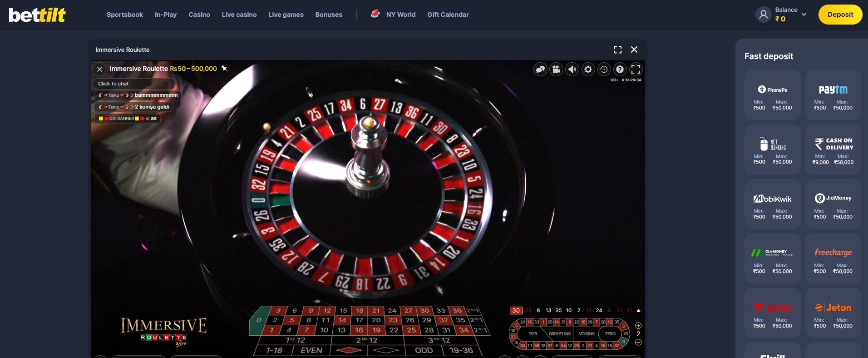Increase neighbour count with plus button
This screenshot has height=358, width=868.
(638, 325)
